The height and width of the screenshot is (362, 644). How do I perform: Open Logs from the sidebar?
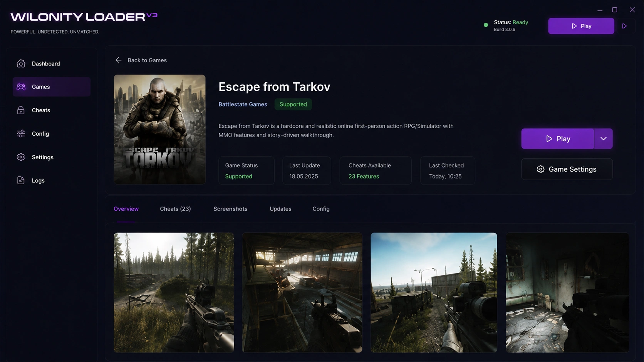coord(52,180)
